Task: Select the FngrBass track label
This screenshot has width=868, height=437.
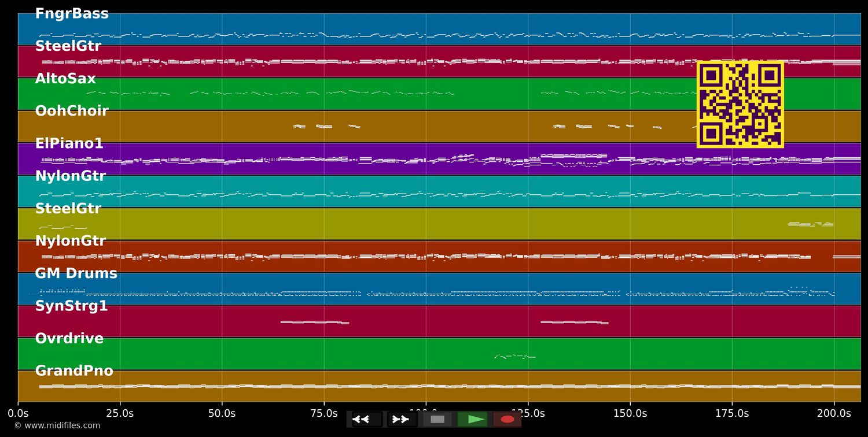Action: click(72, 14)
